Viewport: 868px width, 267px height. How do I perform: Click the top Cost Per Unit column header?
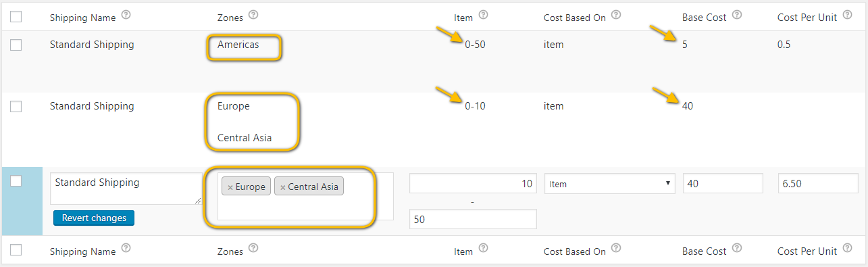(807, 18)
